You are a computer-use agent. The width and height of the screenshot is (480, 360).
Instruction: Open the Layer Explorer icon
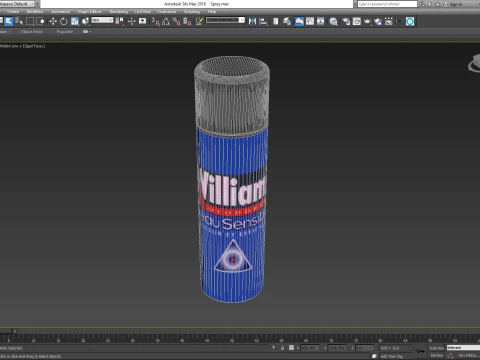click(x=287, y=22)
